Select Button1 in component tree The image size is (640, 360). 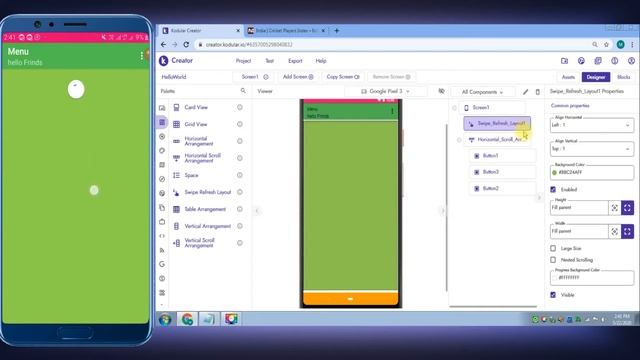502,156
